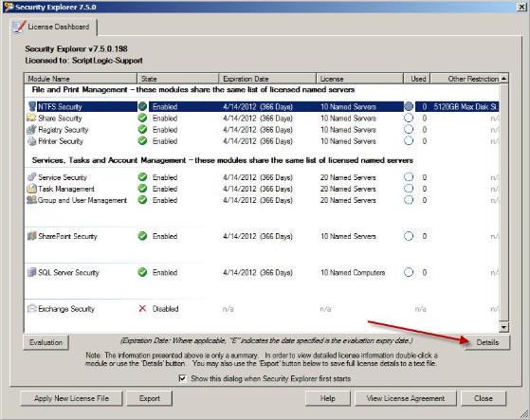Click the module list scroll up arrow
The image size is (530, 420).
coord(503,79)
